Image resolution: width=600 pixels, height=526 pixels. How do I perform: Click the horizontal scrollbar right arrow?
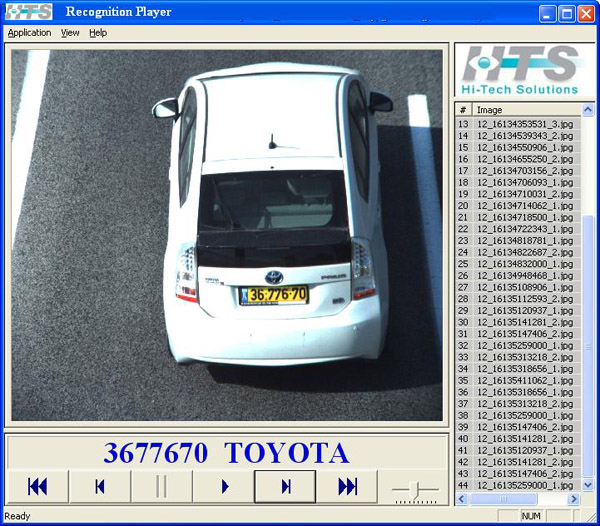(574, 499)
